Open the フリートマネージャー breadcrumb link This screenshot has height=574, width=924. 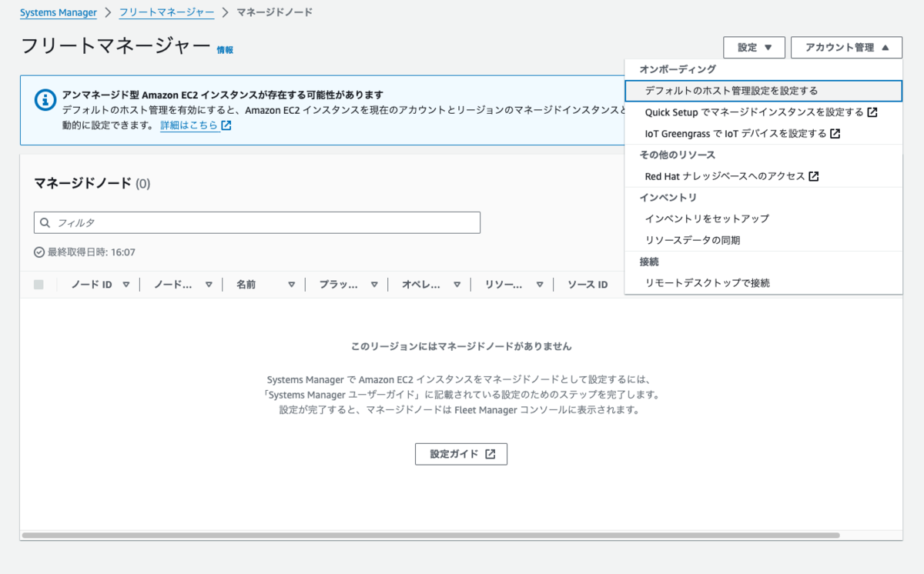click(x=166, y=12)
